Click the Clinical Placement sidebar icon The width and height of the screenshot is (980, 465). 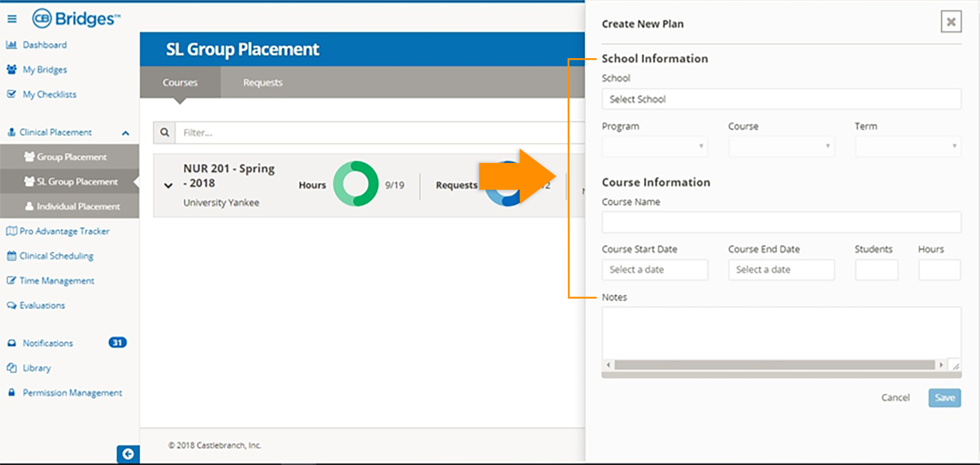coord(11,132)
